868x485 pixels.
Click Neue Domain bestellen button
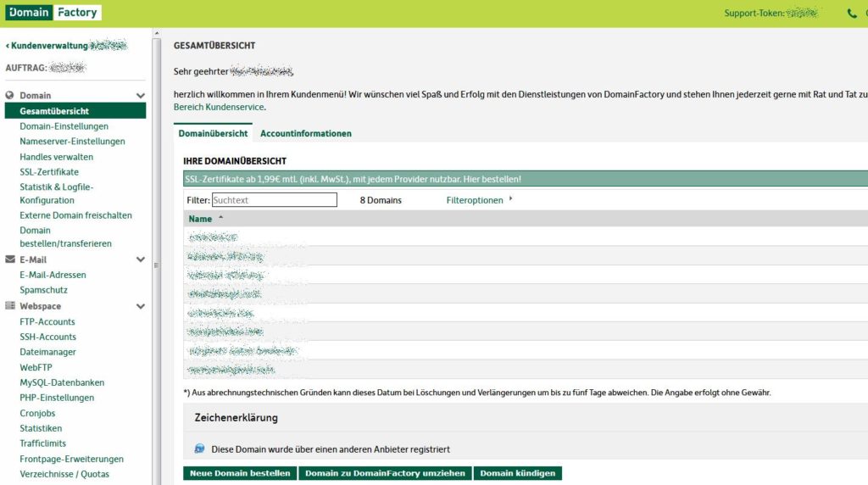[240, 473]
